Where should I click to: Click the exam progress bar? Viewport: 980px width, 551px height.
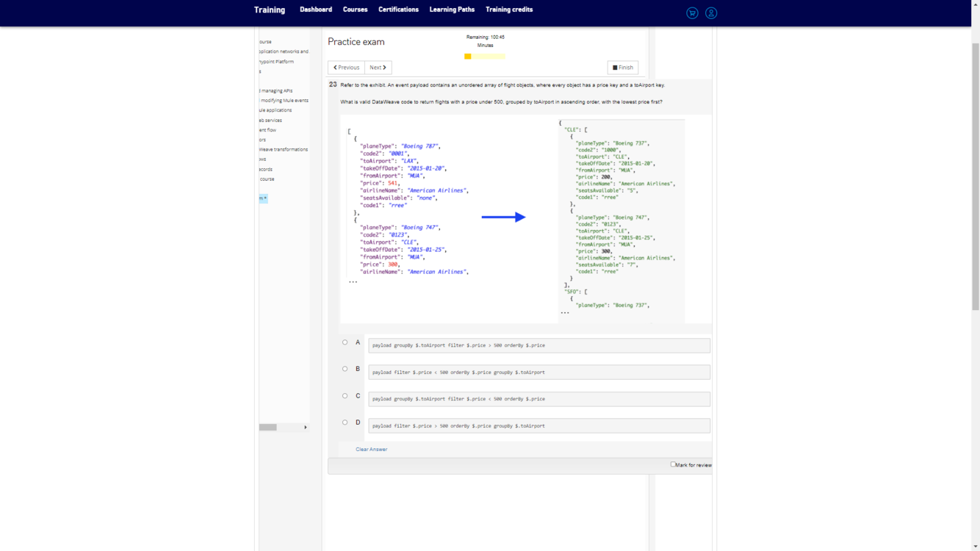coord(485,56)
